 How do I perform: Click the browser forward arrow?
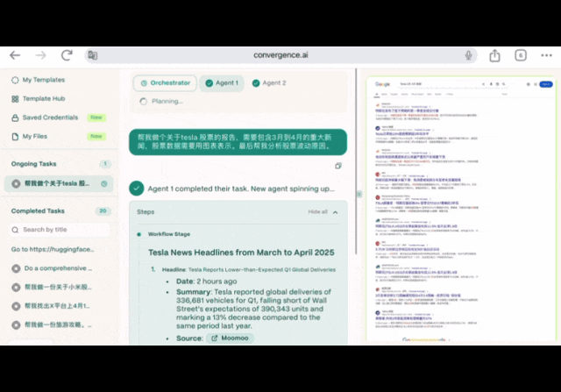[x=40, y=55]
